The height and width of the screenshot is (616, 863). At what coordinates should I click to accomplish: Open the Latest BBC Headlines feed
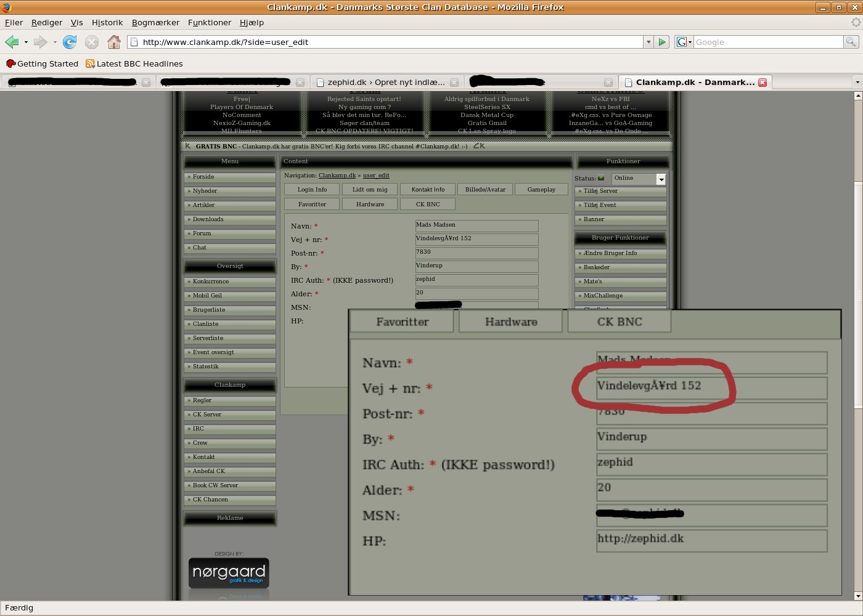click(x=134, y=63)
